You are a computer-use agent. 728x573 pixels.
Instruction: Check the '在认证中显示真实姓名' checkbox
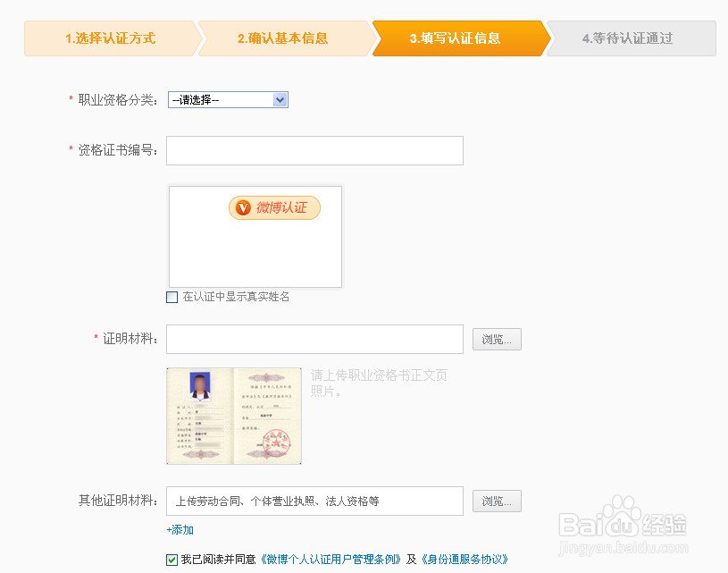click(x=172, y=297)
